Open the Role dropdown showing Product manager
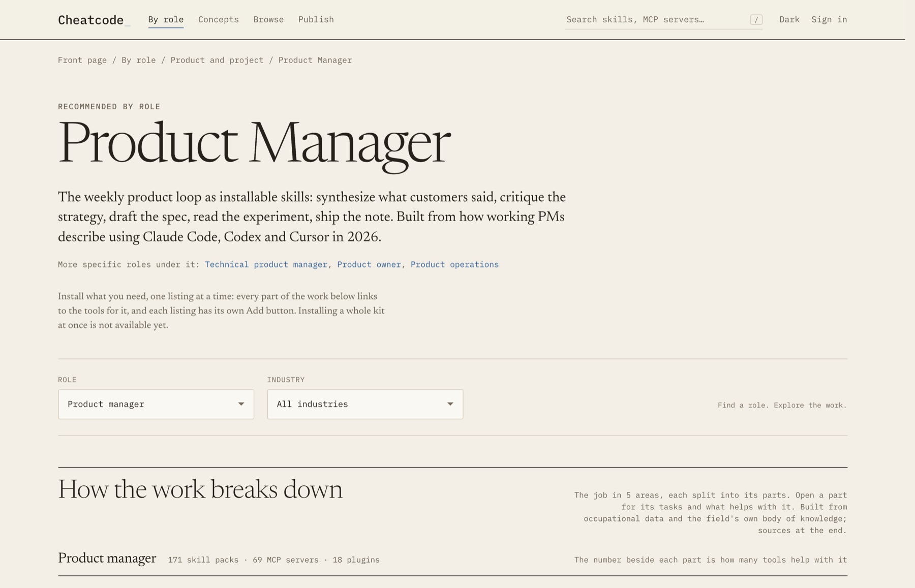Screen dimensions: 915x588 coord(156,404)
